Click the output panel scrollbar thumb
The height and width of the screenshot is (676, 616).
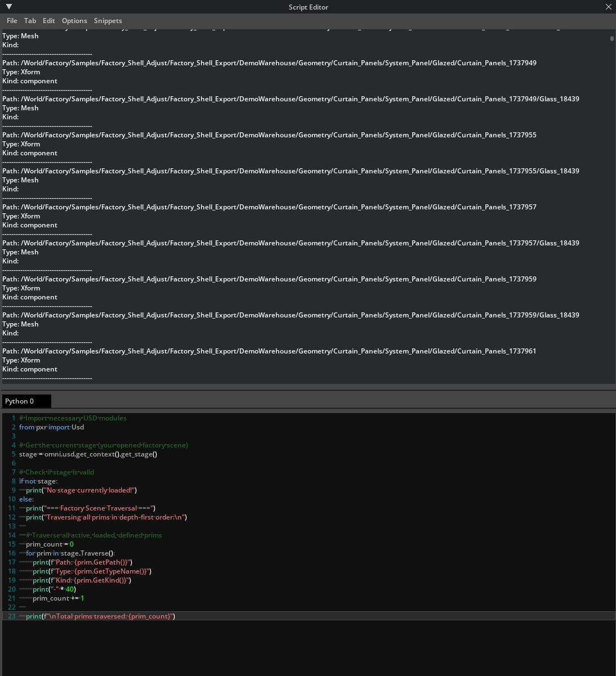click(611, 39)
